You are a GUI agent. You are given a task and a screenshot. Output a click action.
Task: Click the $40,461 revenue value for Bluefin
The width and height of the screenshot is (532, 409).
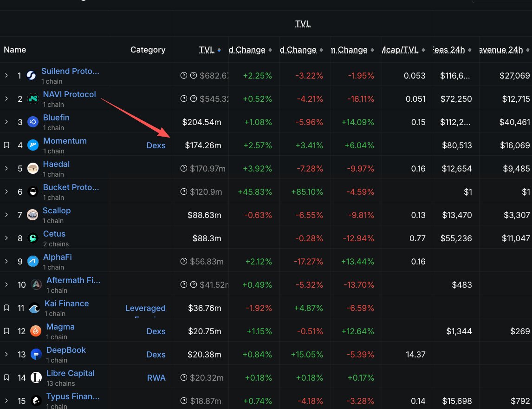pyautogui.click(x=514, y=122)
